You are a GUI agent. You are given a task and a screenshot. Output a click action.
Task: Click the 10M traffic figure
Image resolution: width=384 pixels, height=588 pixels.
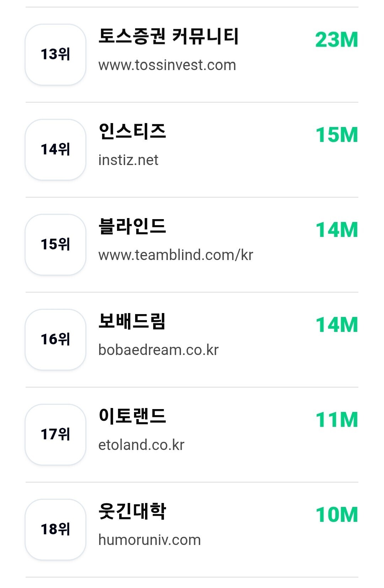(x=337, y=515)
